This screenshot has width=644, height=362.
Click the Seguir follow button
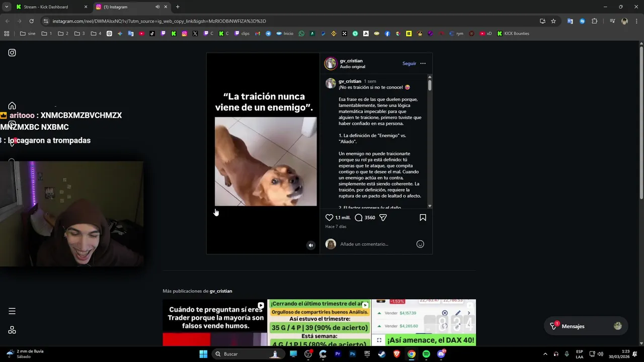click(409, 63)
